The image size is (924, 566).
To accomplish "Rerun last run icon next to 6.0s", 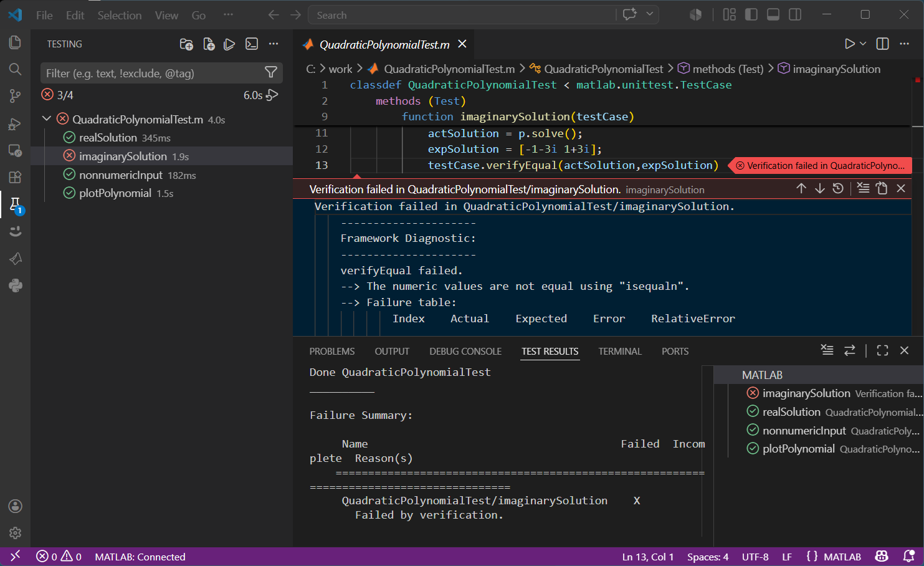I will tap(272, 95).
